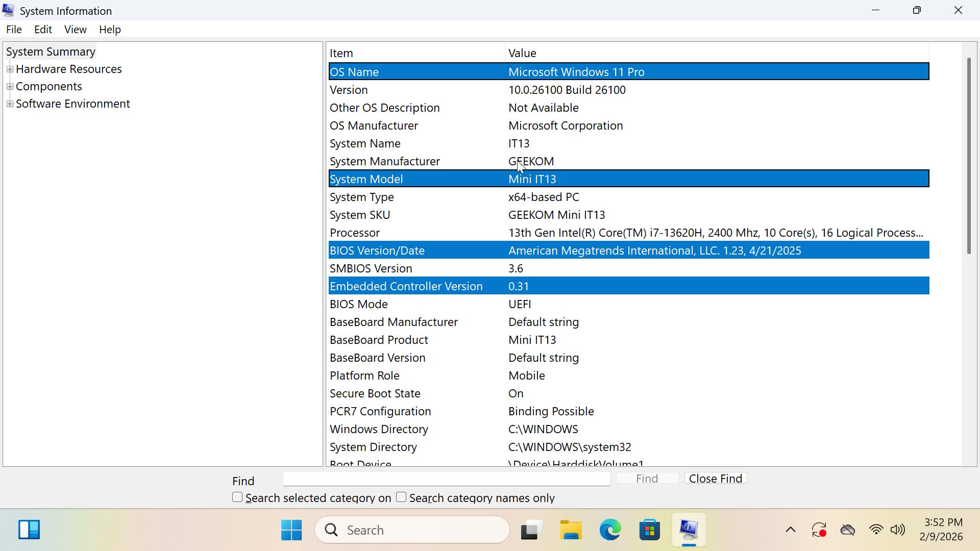
Task: Open the View menu
Action: tap(75, 30)
